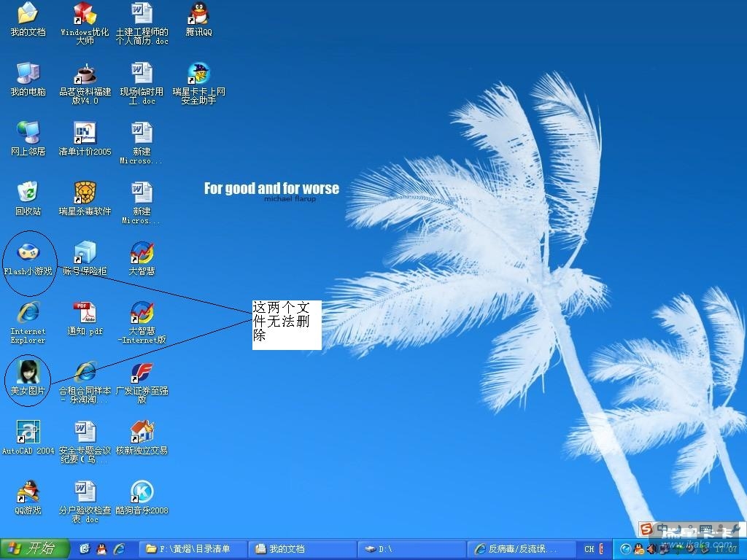The width and height of the screenshot is (747, 560).
Task: Switch to 我的文档 taskbar window
Action: (302, 548)
